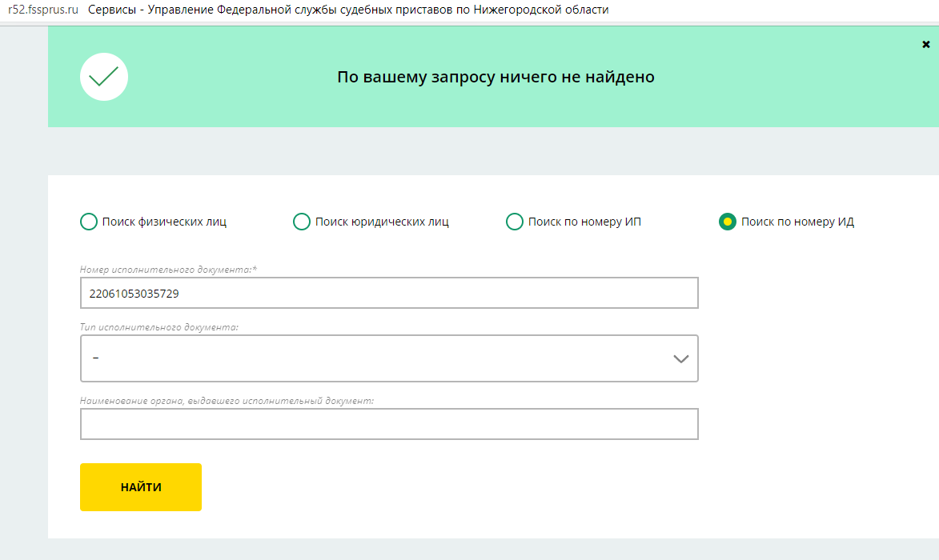The width and height of the screenshot is (939, 560).
Task: Close the green notification banner
Action: (926, 45)
